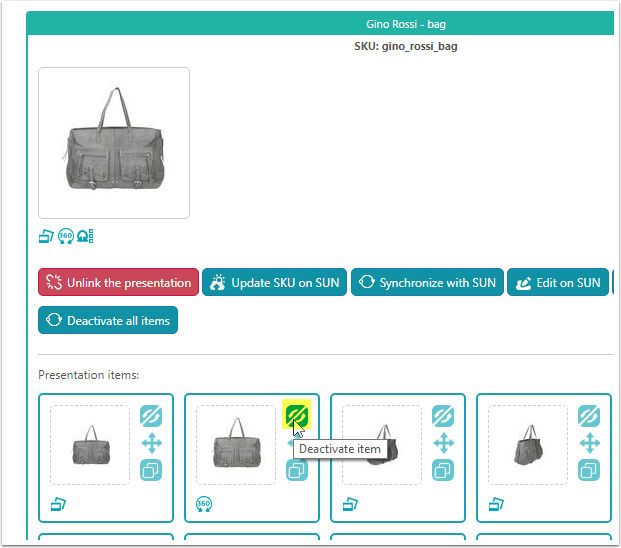The width and height of the screenshot is (621, 548).
Task: Click the Gino Rossi - bag header title
Action: point(406,24)
